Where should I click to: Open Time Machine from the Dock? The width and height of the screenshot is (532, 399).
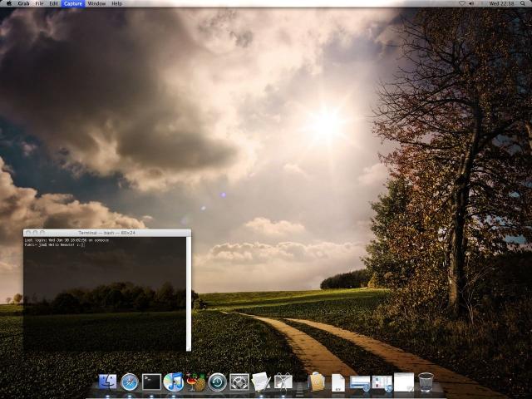click(218, 382)
